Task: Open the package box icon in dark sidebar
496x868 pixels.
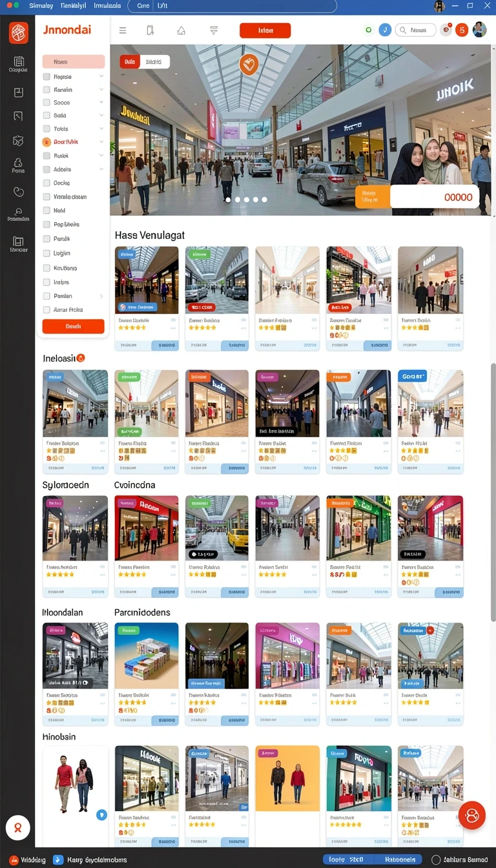Action: click(x=18, y=141)
